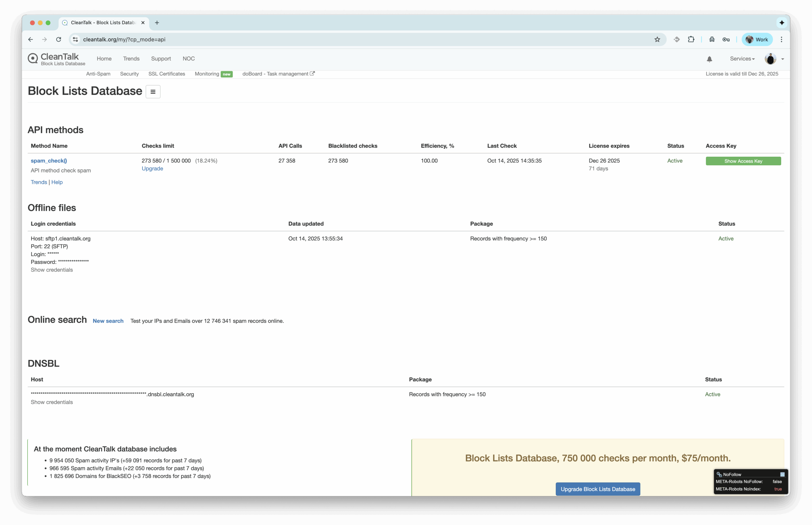
Task: Click the site info icon in address bar
Action: [x=75, y=40]
